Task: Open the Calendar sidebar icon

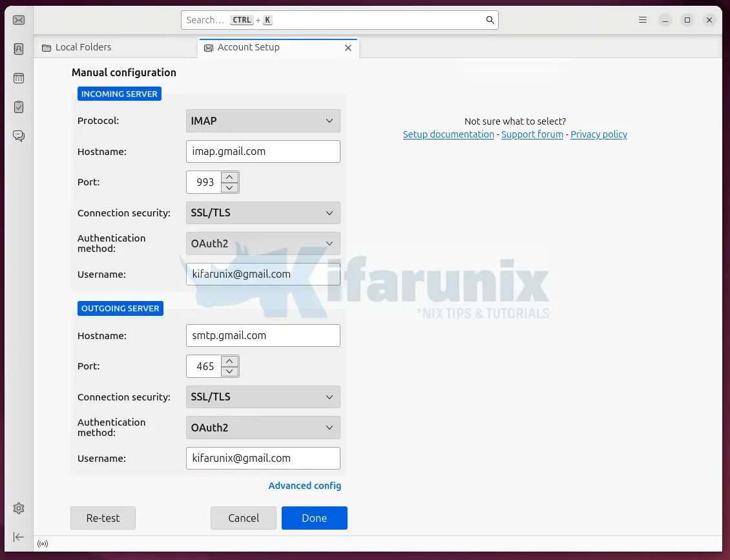Action: [x=19, y=78]
